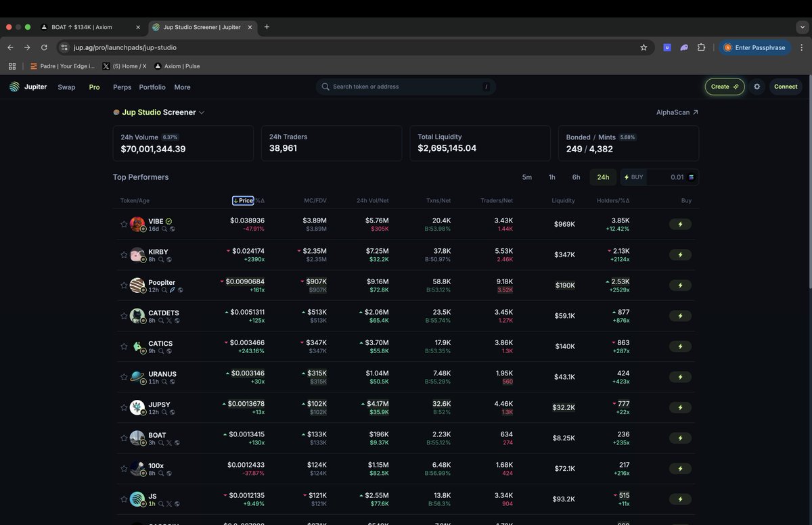Viewport: 812px width, 525px height.
Task: Select the Pro nav item
Action: tap(94, 87)
